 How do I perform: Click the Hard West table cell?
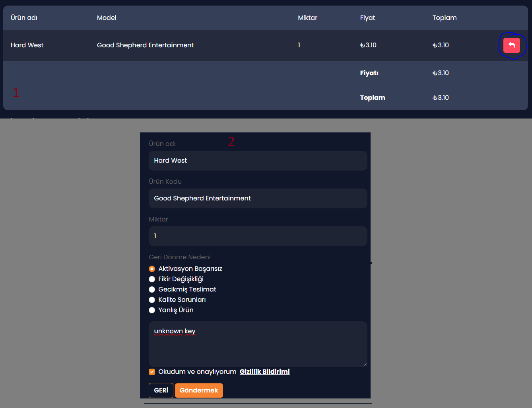point(27,45)
